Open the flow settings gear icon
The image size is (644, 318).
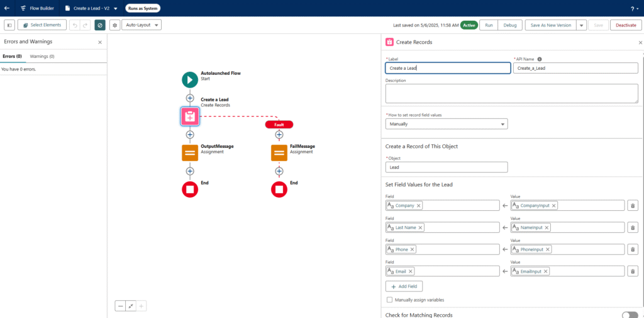pyautogui.click(x=114, y=25)
